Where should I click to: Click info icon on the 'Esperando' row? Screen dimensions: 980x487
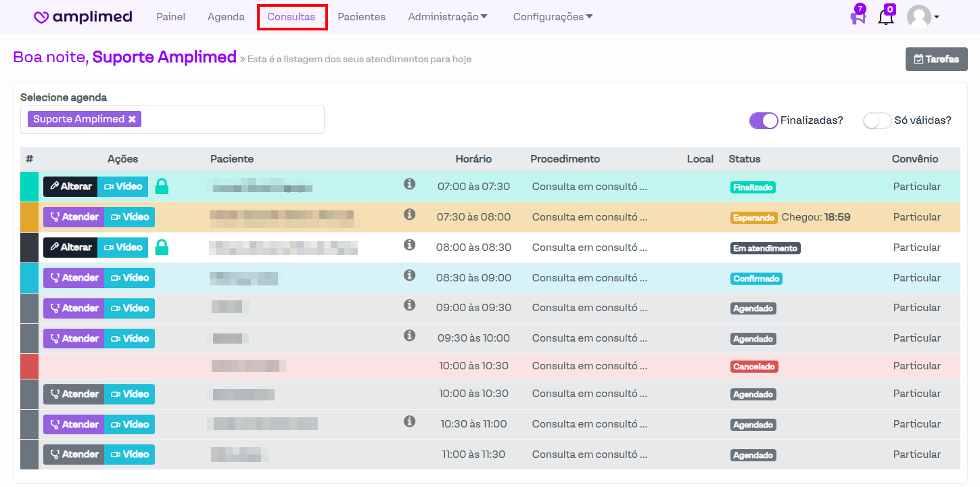click(409, 214)
